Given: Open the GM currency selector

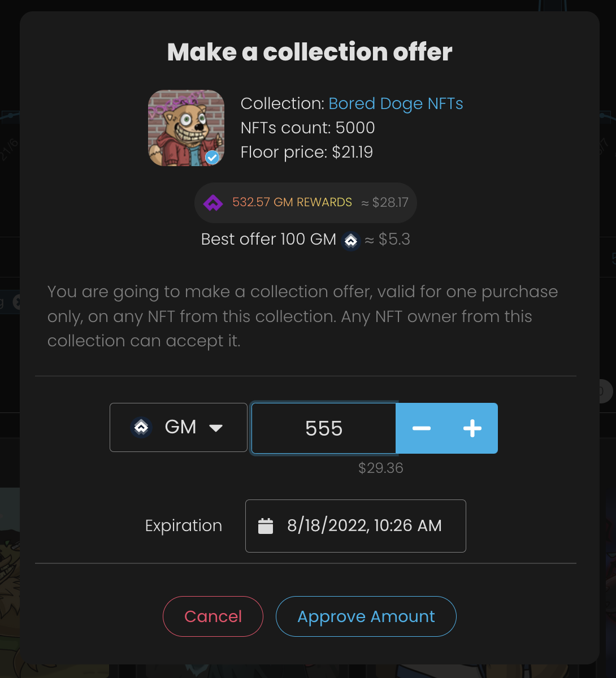Looking at the screenshot, I should coord(179,427).
